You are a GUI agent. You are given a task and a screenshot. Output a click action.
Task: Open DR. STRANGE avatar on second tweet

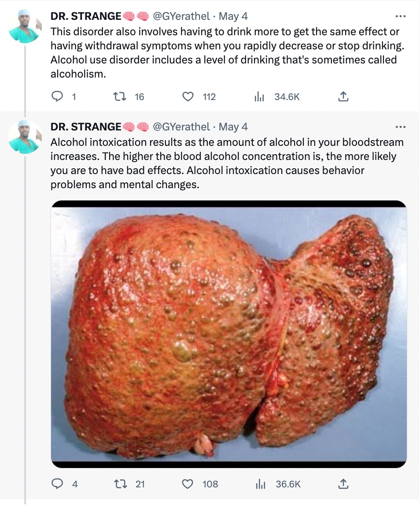tap(25, 136)
